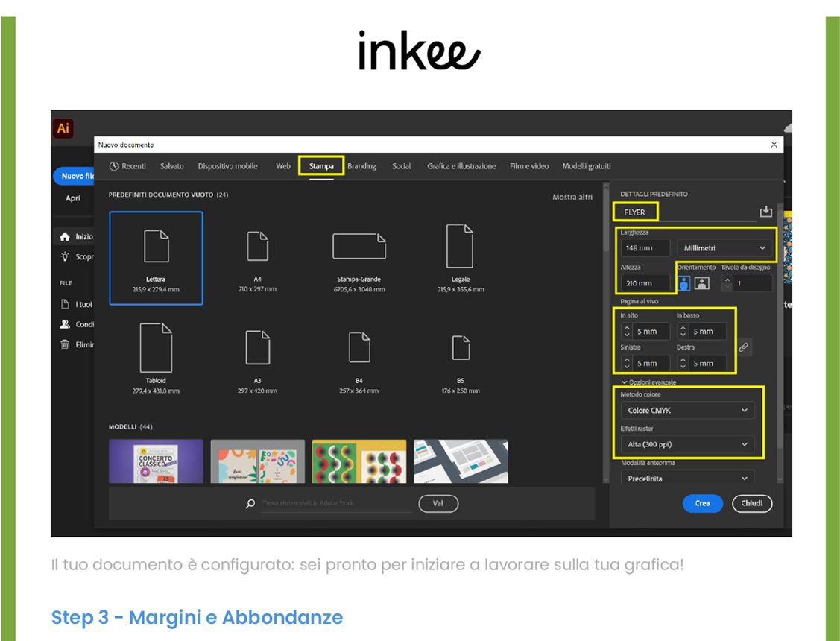
Task: Click the PREDEFINITI DOCUMENTO VUOTO heading
Action: click(x=168, y=195)
